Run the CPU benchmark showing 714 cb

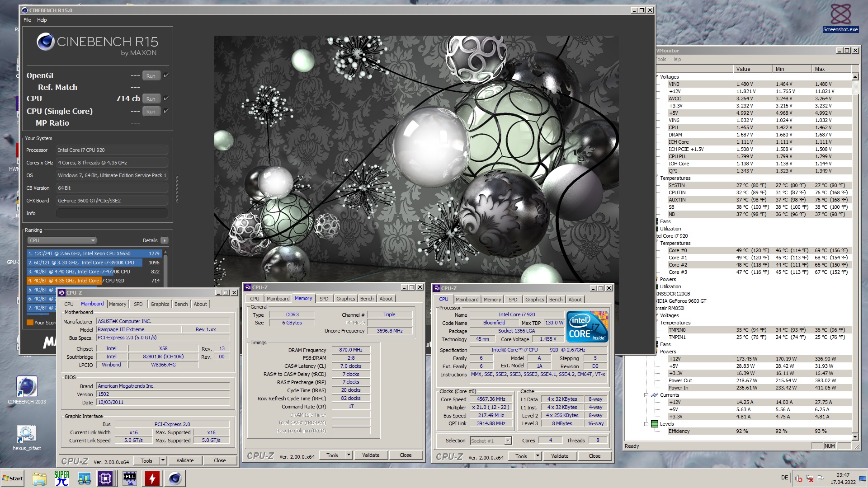click(151, 99)
